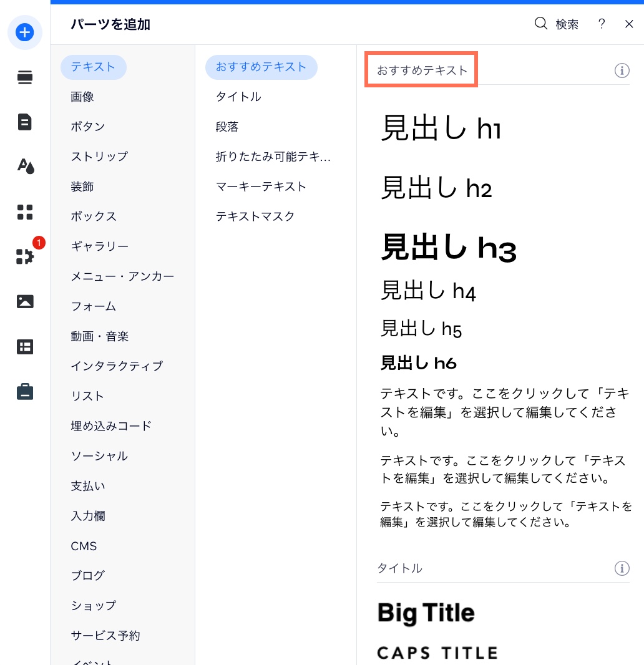
Task: Select the 見出し h1 text preview
Action: tap(441, 129)
